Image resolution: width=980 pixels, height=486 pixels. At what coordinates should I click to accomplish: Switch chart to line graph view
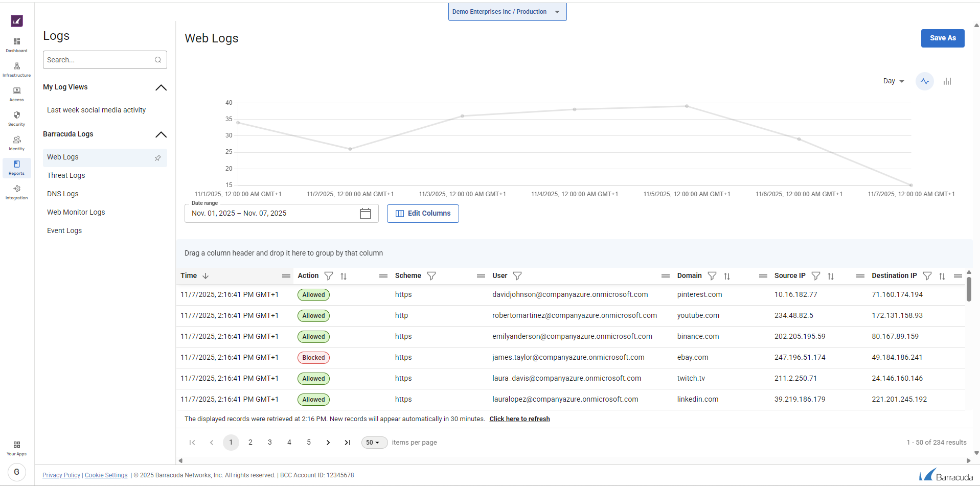tap(924, 81)
